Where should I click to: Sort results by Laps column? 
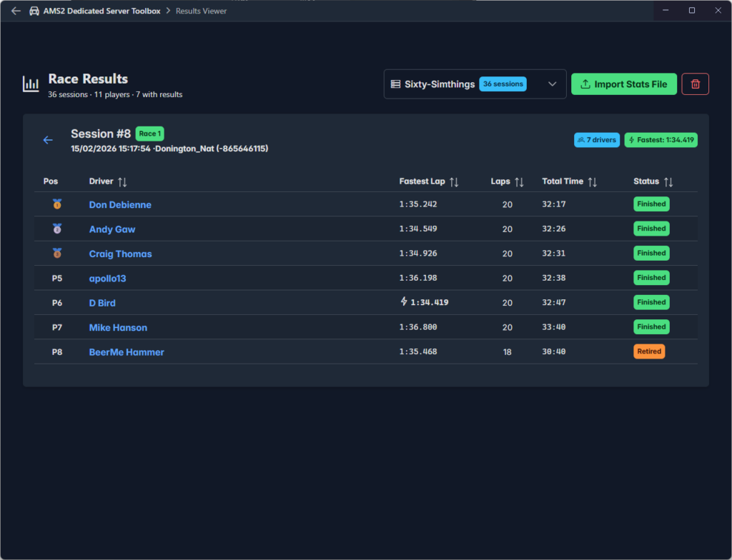(520, 182)
